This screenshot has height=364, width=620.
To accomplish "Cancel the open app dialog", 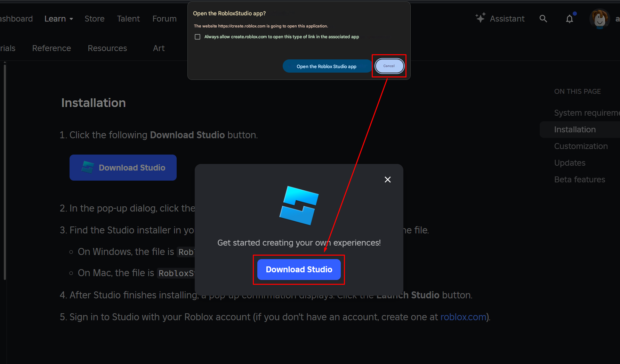I will (389, 66).
